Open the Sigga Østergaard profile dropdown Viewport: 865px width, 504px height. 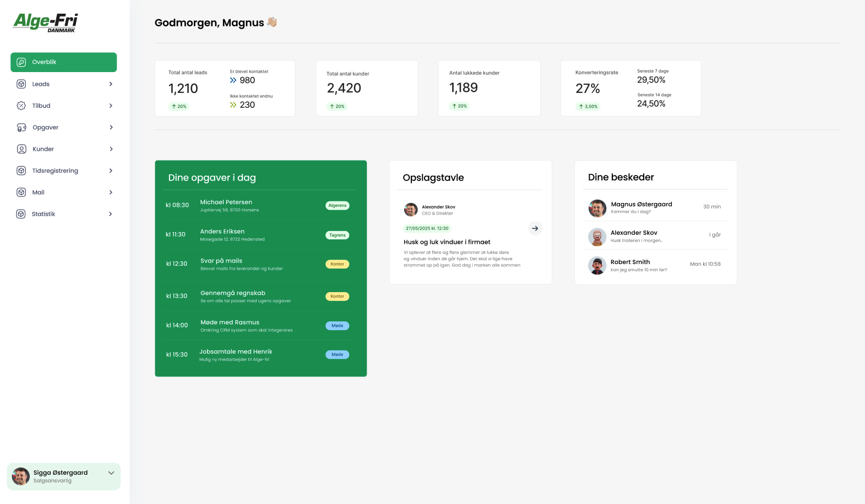pos(111,473)
